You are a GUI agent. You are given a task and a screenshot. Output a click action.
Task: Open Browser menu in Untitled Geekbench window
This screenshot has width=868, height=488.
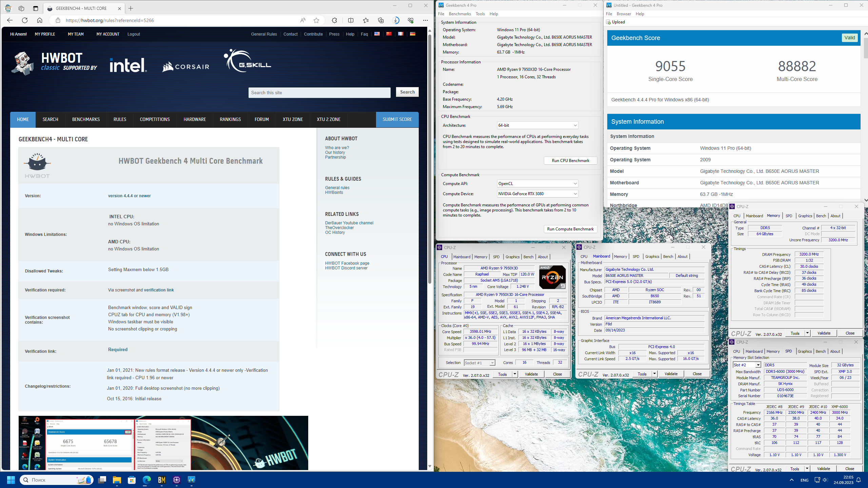coord(624,14)
